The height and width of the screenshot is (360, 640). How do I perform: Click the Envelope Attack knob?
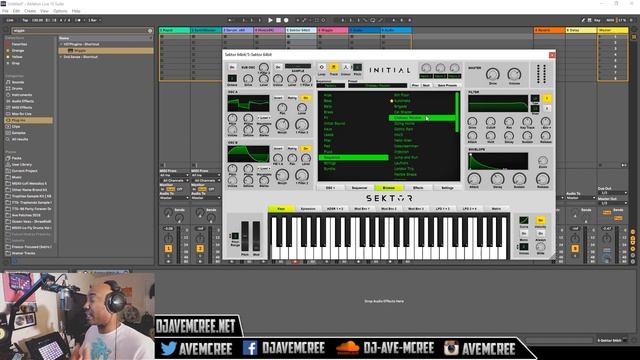click(474, 178)
